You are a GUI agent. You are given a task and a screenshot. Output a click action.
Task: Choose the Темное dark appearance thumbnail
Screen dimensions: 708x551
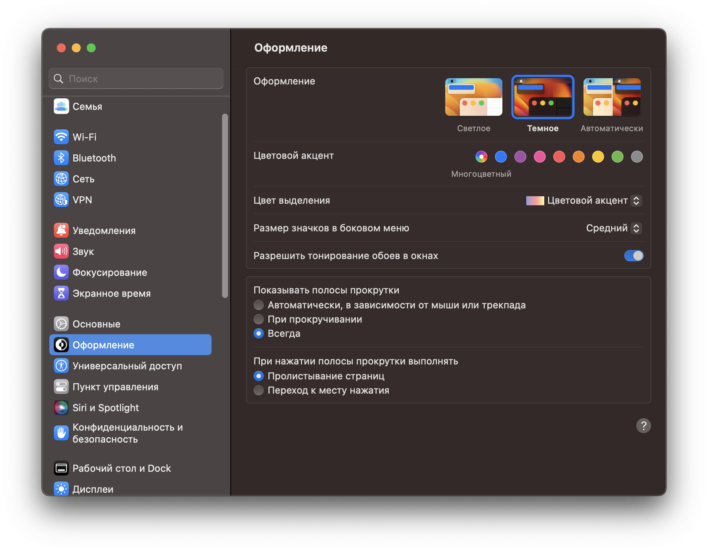tap(543, 97)
